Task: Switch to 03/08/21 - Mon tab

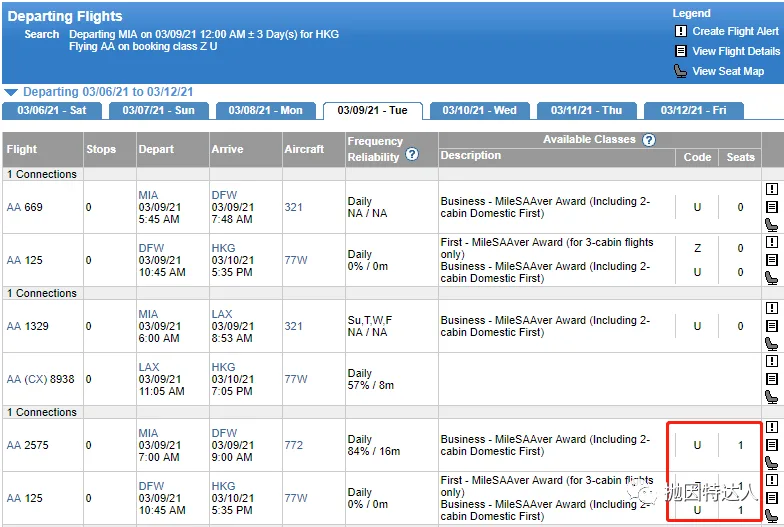Action: (266, 110)
